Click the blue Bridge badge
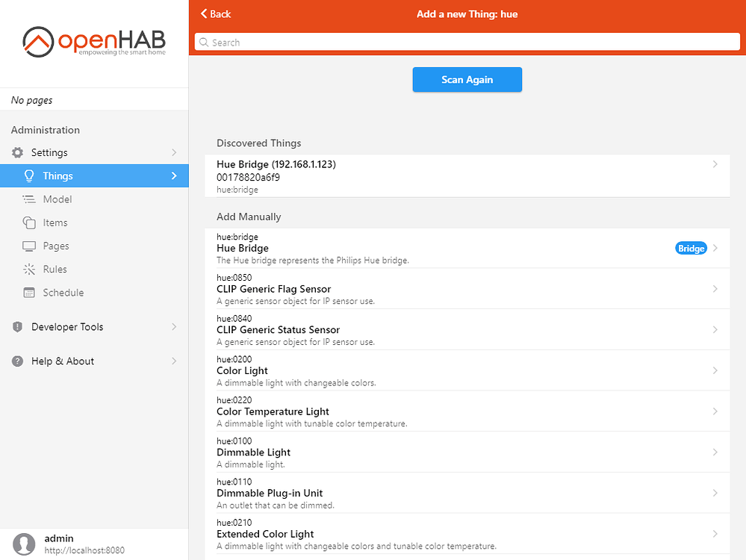The image size is (746, 560). (x=691, y=248)
